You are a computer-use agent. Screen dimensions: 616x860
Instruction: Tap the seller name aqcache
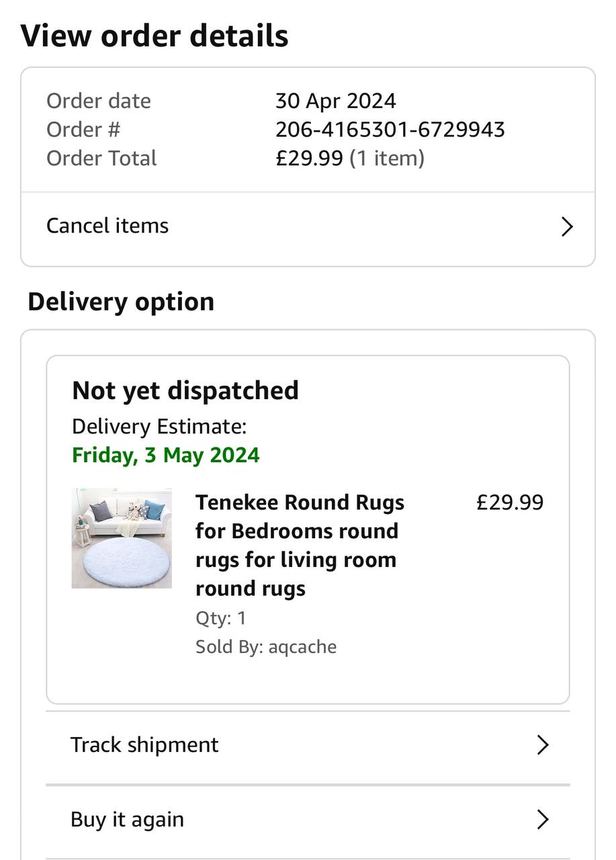click(302, 647)
